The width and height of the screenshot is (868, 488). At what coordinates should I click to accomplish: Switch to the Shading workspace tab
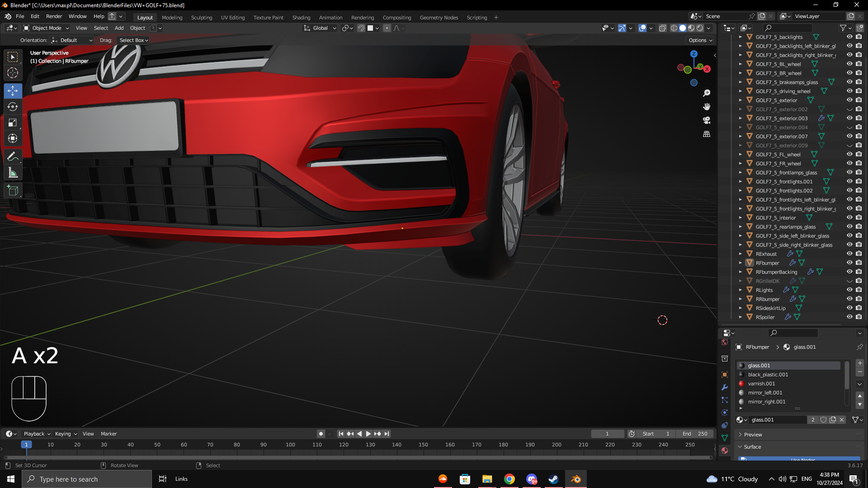coord(301,18)
